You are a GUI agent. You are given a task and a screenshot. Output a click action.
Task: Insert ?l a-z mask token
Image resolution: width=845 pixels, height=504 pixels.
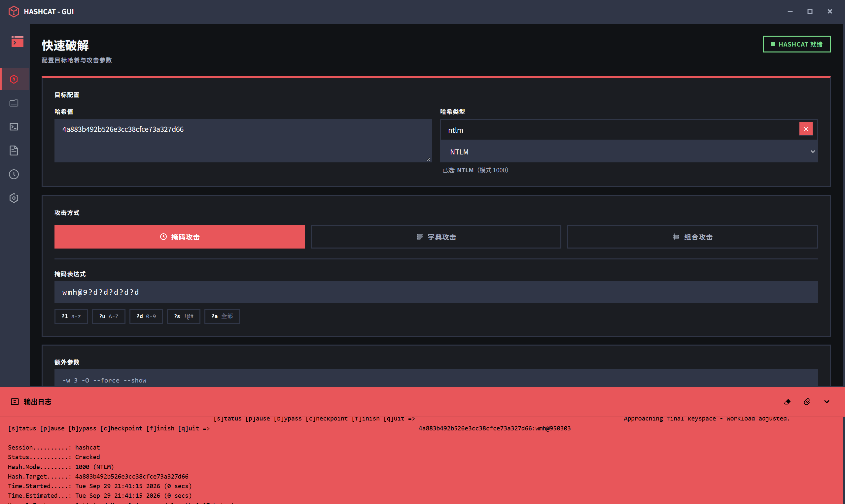coord(71,316)
